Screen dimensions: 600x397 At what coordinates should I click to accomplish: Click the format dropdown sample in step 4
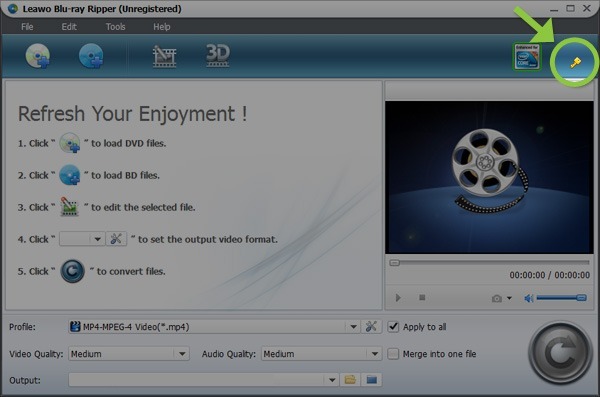click(x=82, y=239)
